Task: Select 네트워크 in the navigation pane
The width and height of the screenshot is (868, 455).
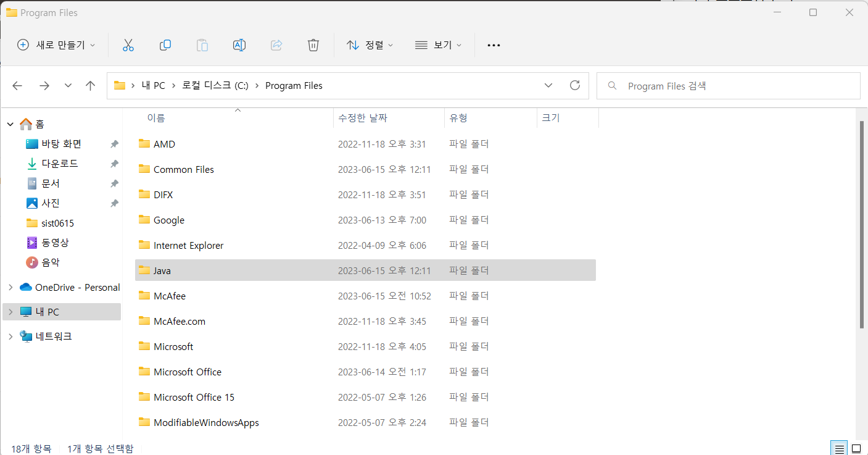Action: [46, 336]
